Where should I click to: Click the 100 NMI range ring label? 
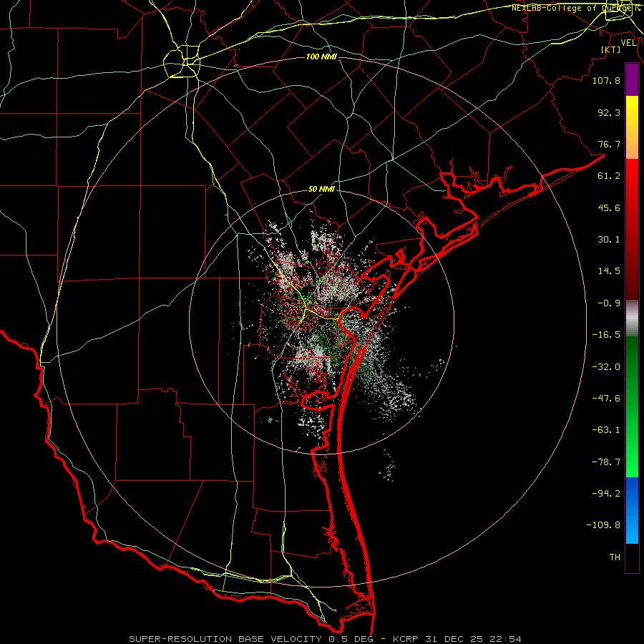[x=321, y=57]
